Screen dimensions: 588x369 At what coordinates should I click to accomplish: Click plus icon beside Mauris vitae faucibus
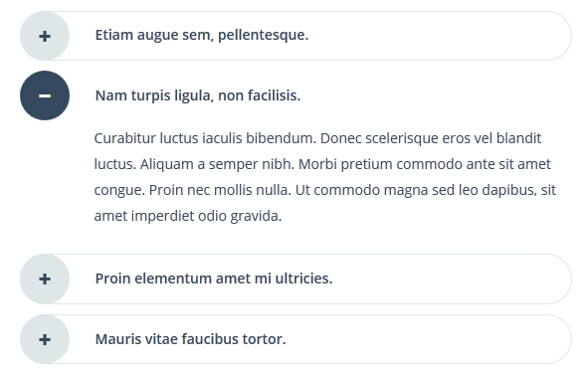pyautogui.click(x=45, y=339)
